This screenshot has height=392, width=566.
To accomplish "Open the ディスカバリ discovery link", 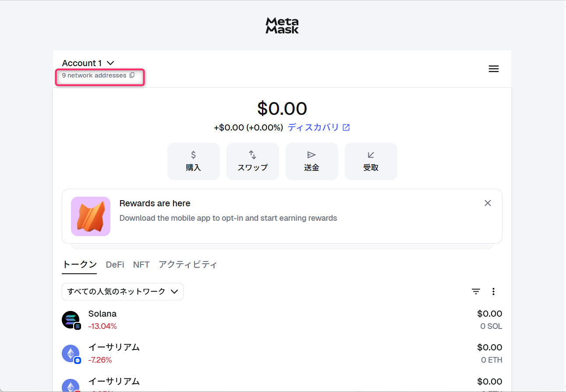I will [318, 127].
